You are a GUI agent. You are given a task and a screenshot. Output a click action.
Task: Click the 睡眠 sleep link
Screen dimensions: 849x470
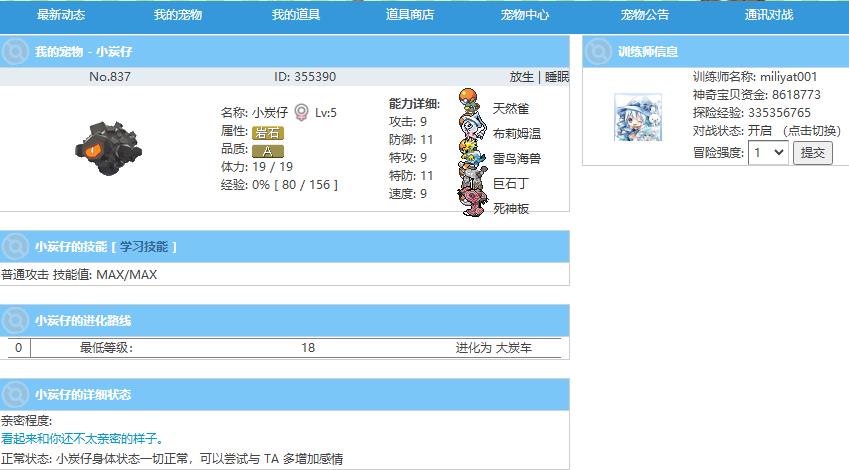(556, 76)
